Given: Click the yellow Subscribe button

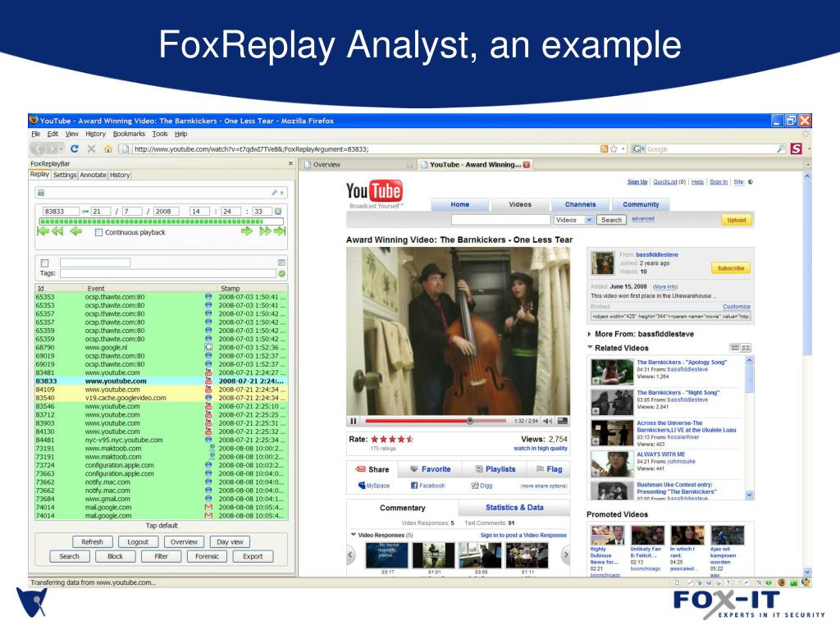Looking at the screenshot, I should pyautogui.click(x=731, y=268).
